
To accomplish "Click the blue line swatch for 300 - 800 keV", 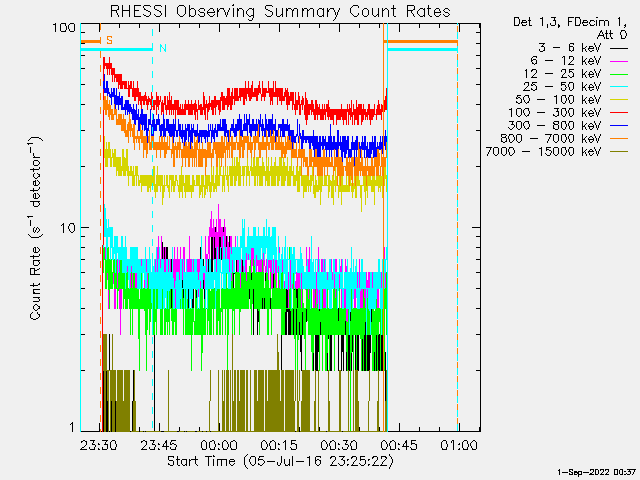I will pyautogui.click(x=619, y=126).
